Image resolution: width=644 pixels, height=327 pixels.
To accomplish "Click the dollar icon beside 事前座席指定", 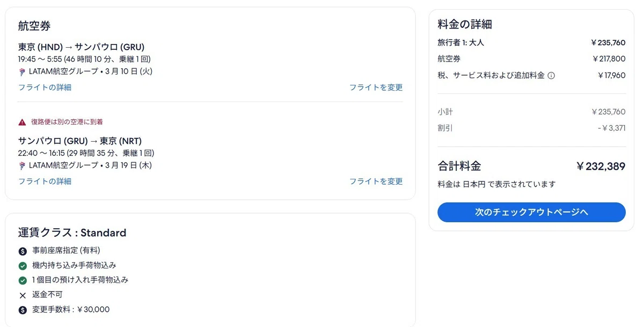I will 23,251.
